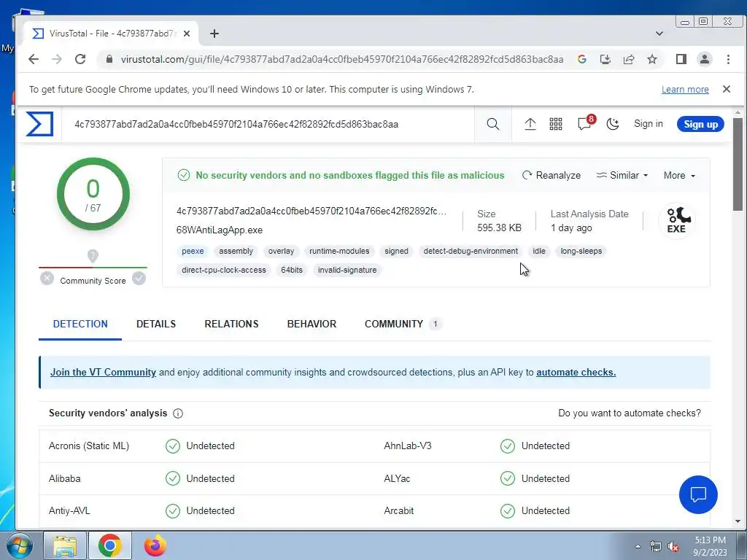The height and width of the screenshot is (560, 747).
Task: Vote positive on Community Score
Action: 139,278
